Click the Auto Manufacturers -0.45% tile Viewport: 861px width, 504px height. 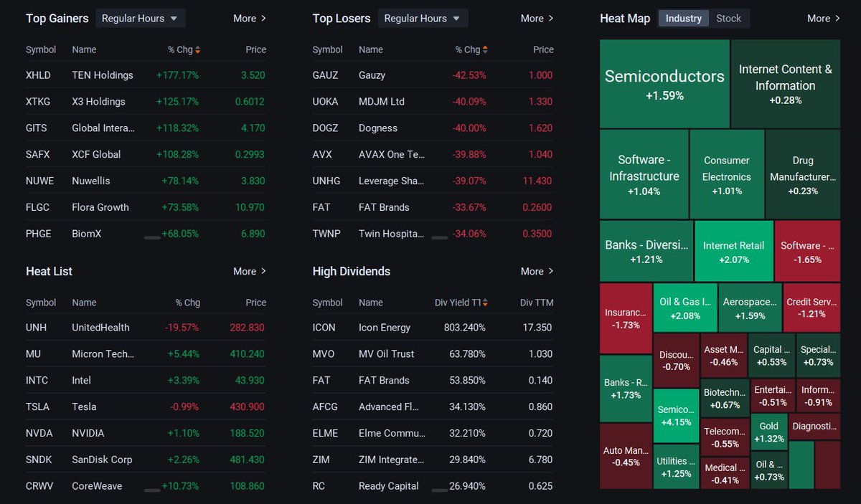point(626,456)
